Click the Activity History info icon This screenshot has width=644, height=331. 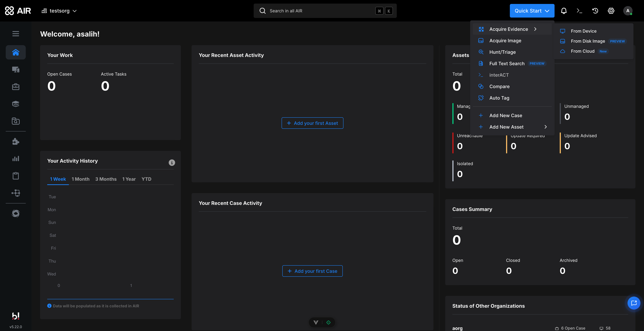[172, 162]
